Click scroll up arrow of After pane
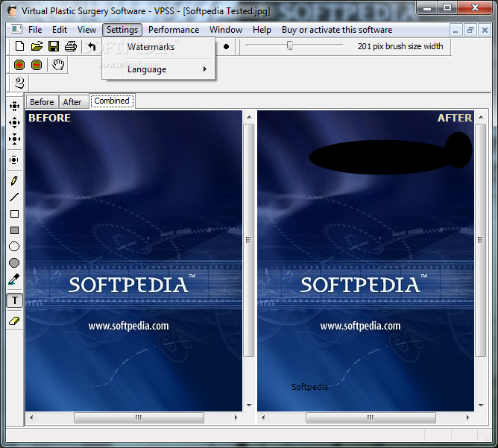498x448 pixels. tap(481, 117)
